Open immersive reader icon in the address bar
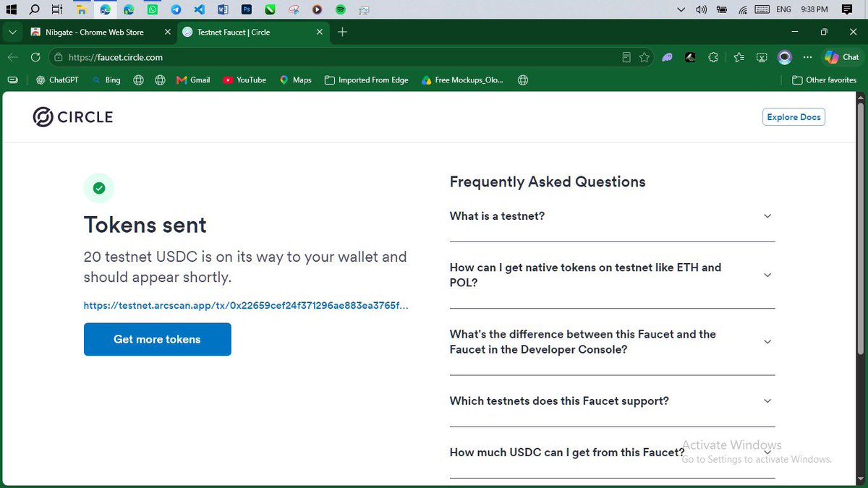868x488 pixels. [626, 57]
